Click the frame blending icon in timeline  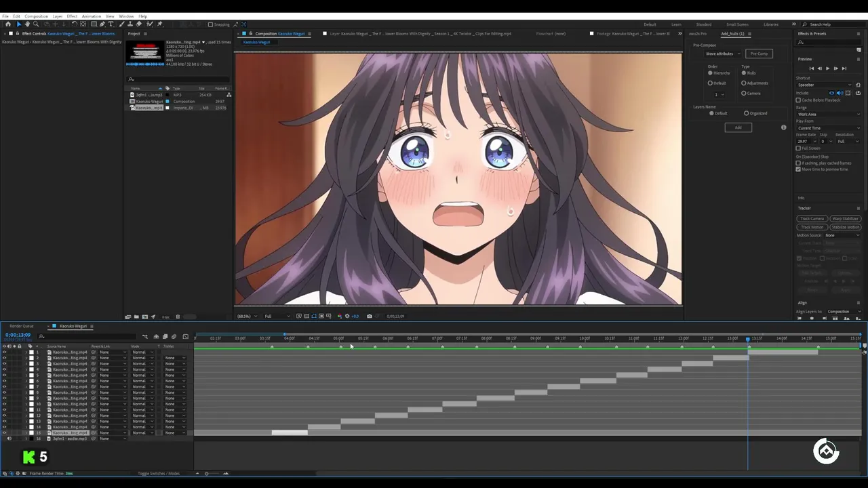(x=165, y=337)
